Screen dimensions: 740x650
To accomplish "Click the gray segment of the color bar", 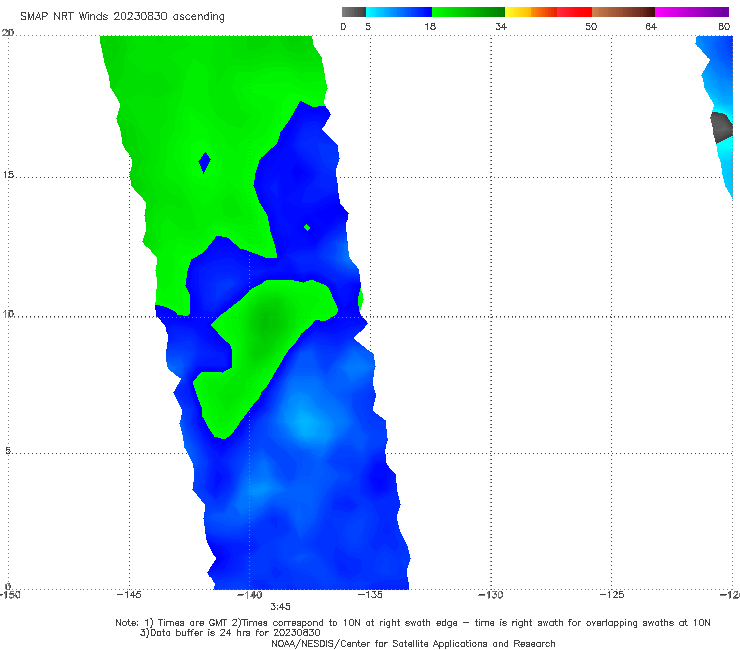I will [x=354, y=12].
